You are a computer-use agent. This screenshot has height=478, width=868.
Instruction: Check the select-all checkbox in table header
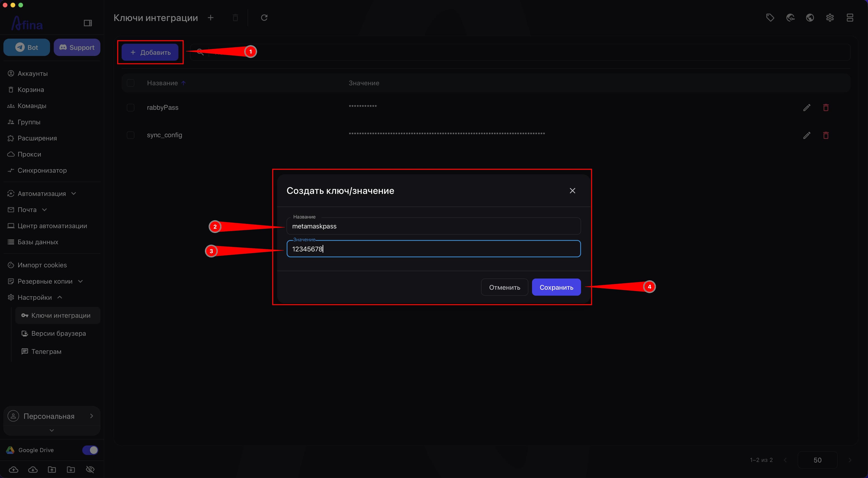pyautogui.click(x=130, y=83)
